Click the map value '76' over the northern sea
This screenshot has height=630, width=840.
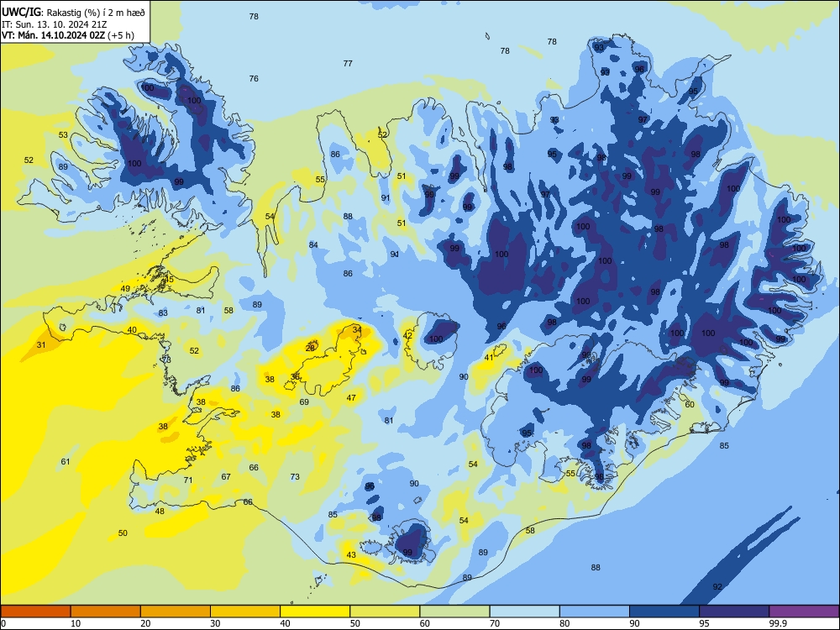point(254,78)
